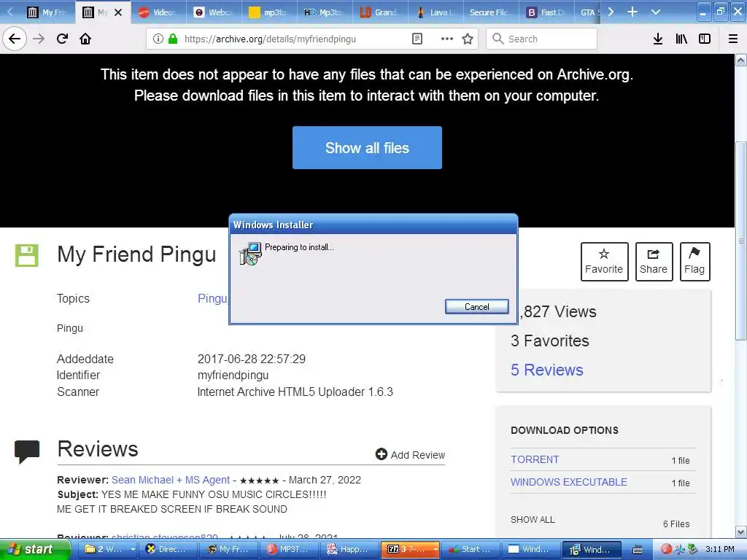Click the Add Review link
747x560 pixels.
pyautogui.click(x=410, y=455)
